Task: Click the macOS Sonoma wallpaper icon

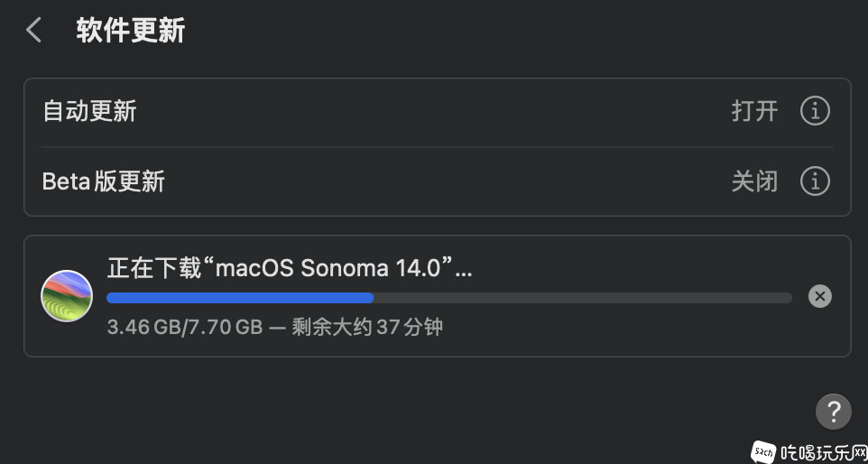Action: (x=67, y=296)
